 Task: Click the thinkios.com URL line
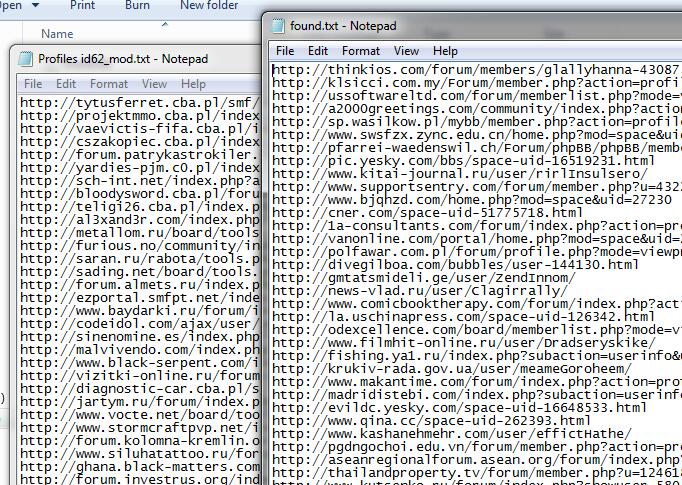(477, 70)
